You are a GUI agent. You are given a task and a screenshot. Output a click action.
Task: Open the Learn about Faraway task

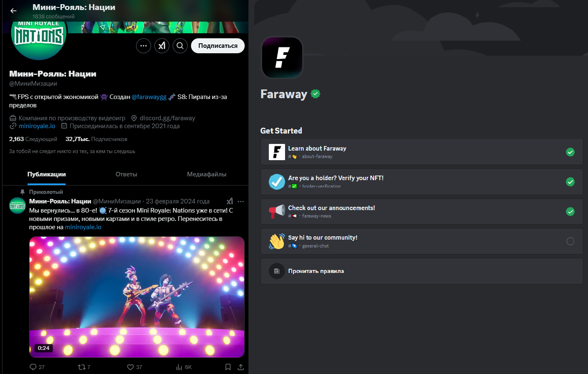(422, 152)
